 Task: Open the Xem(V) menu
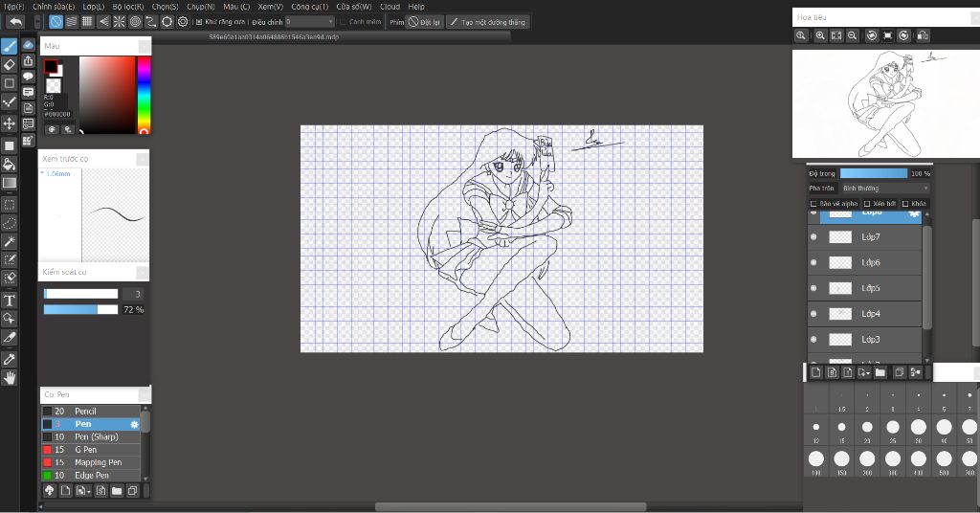270,7
